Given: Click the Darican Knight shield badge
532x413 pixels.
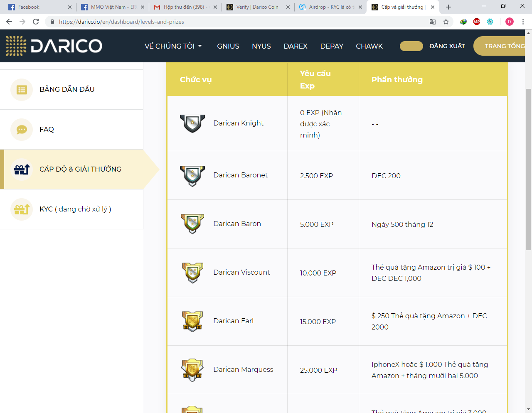Looking at the screenshot, I should 192,123.
